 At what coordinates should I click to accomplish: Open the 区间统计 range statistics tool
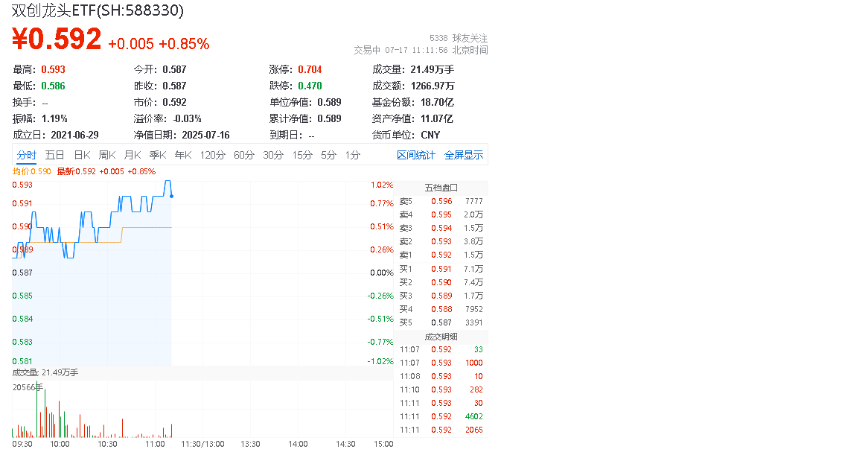coord(416,154)
